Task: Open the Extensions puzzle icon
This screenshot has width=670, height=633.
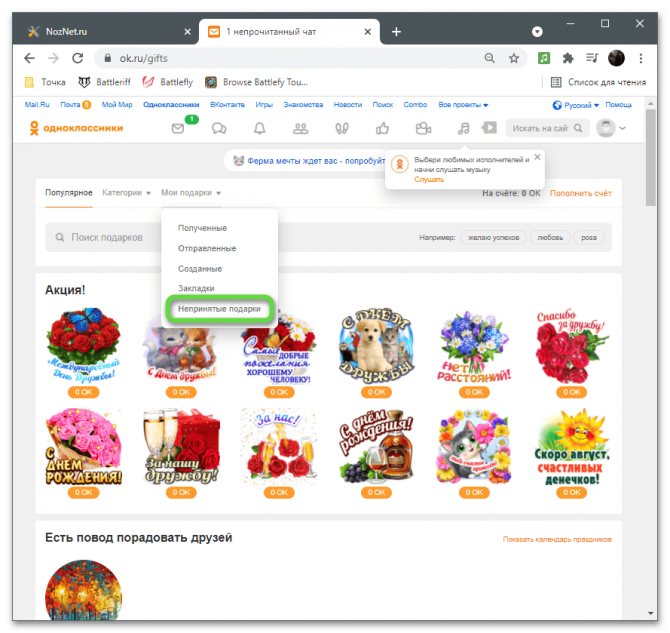Action: [567, 58]
